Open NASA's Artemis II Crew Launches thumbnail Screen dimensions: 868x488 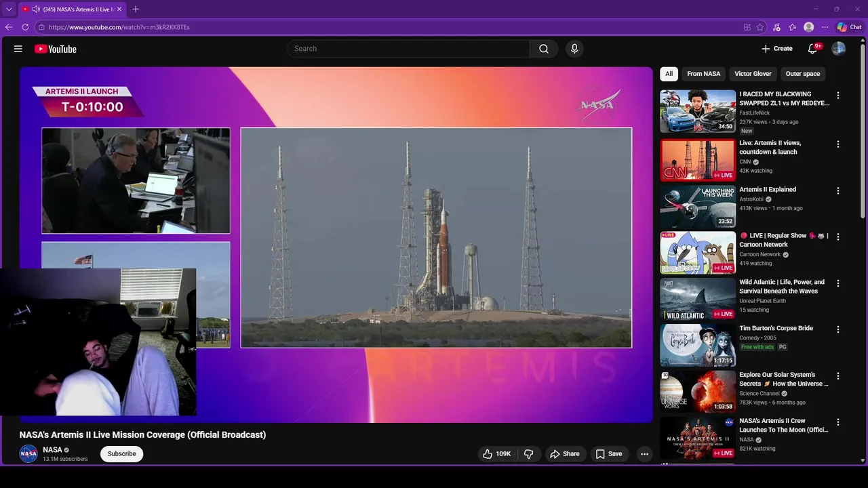point(698,438)
